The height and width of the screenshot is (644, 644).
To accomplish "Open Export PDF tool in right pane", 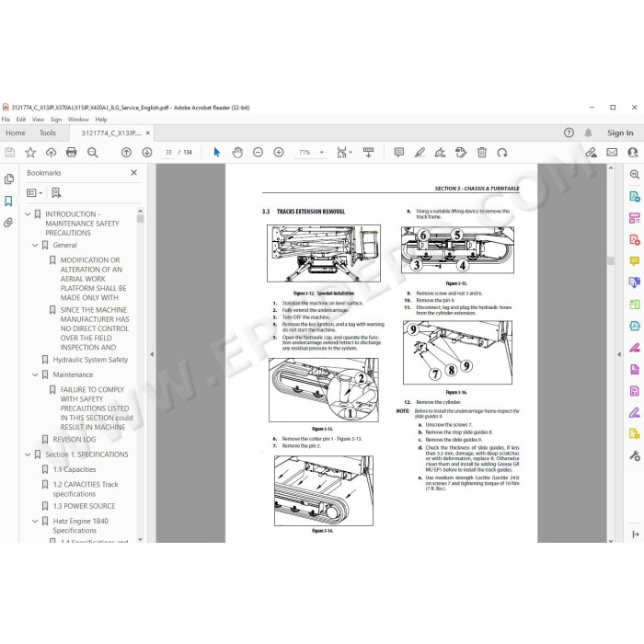I will click(635, 196).
